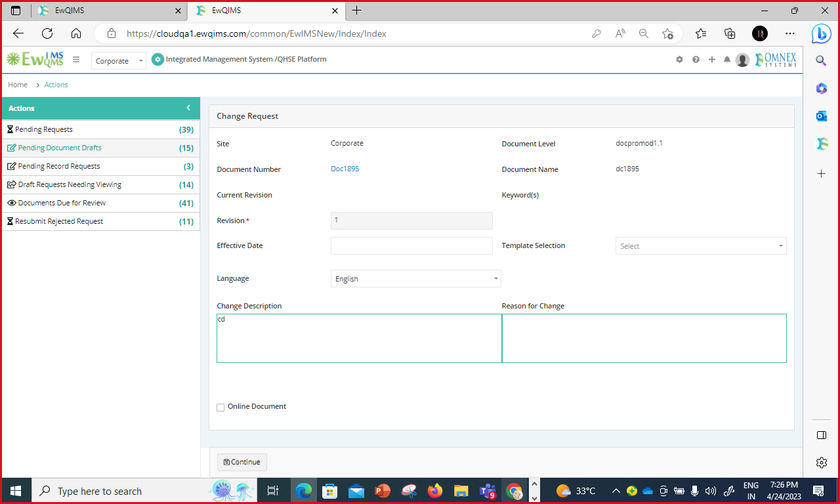Add page to favorites star icon
Image resolution: width=840 pixels, height=504 pixels.
pyautogui.click(x=667, y=33)
